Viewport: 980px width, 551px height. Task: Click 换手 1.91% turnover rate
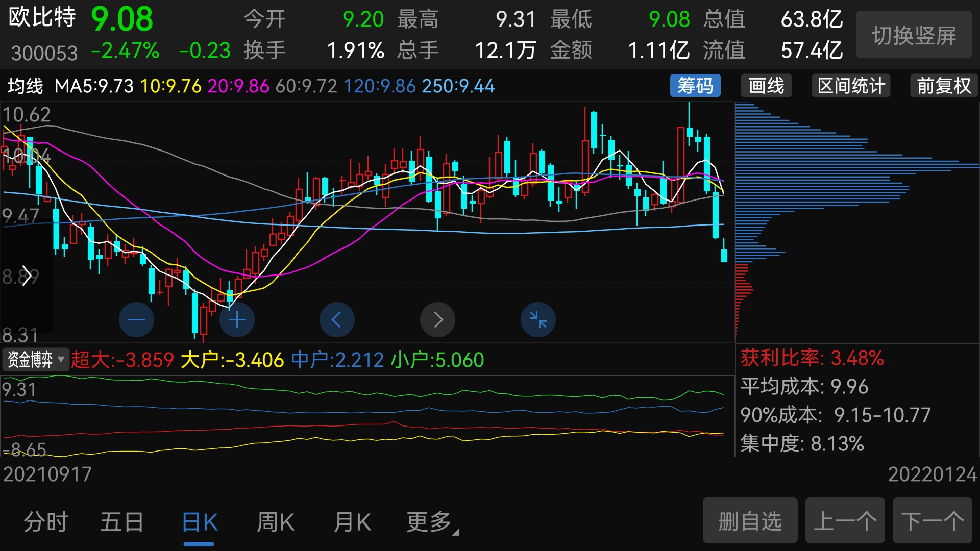pyautogui.click(x=314, y=50)
